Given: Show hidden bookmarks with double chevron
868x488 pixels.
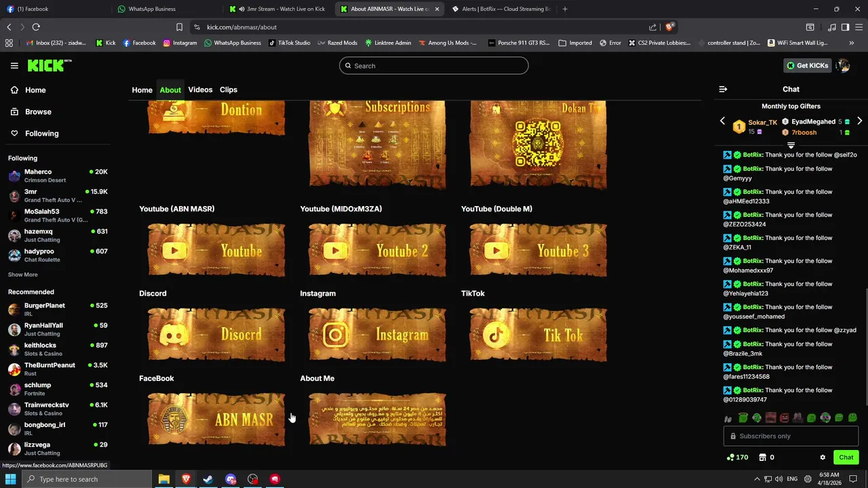Looking at the screenshot, I should coord(852,43).
